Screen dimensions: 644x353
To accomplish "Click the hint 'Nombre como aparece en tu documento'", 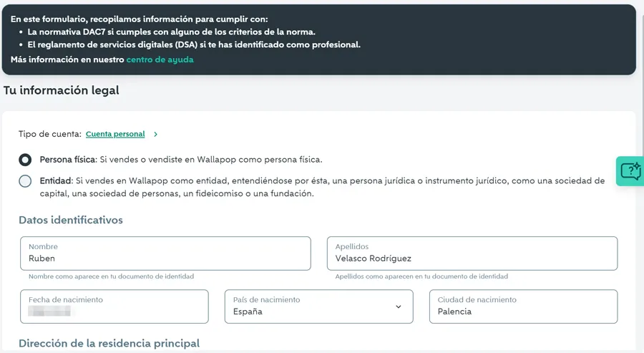I will tap(112, 276).
